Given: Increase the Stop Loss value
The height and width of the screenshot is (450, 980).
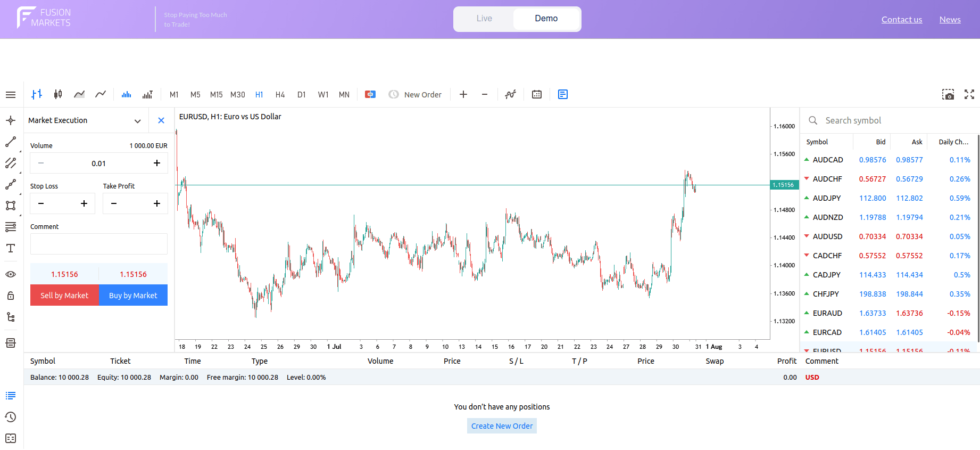Looking at the screenshot, I should coord(84,203).
